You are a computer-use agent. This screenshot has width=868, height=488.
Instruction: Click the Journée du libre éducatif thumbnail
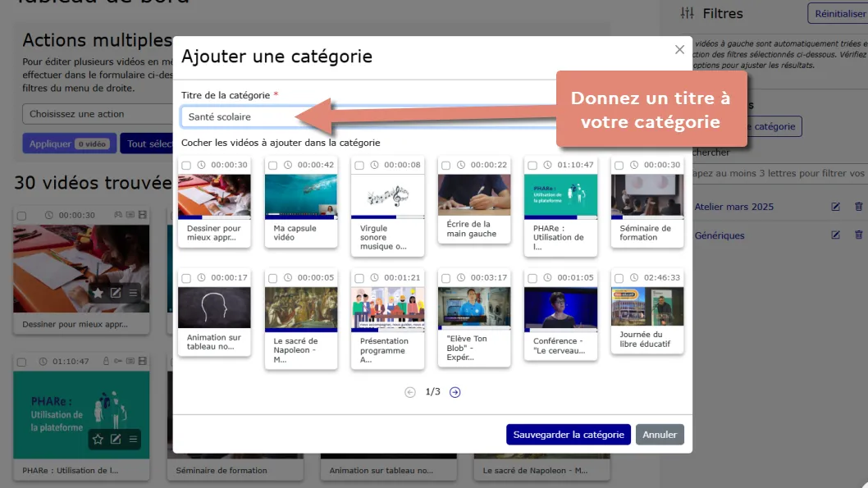(x=647, y=307)
